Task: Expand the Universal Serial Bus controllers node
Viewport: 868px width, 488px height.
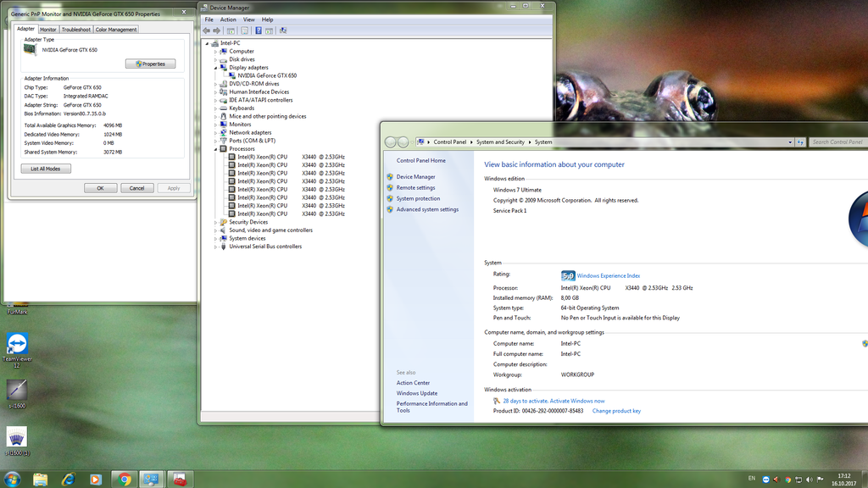Action: pyautogui.click(x=216, y=247)
